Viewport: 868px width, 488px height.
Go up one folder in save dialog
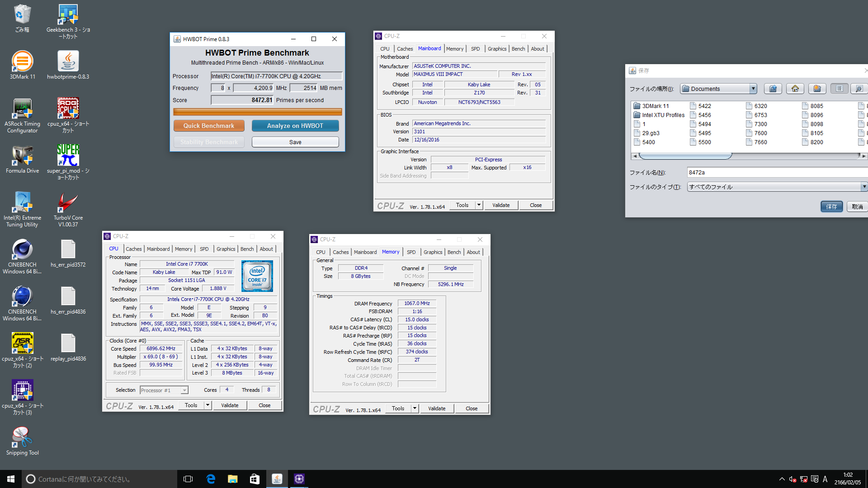pos(773,89)
